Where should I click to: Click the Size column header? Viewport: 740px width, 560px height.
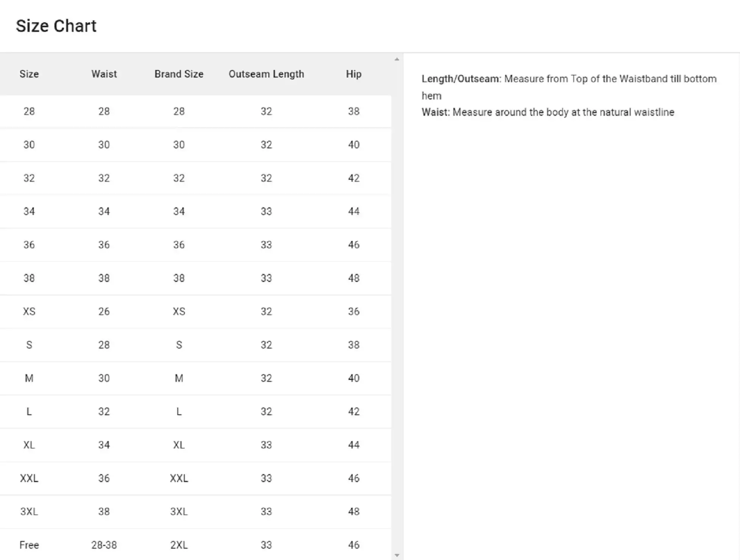point(29,74)
